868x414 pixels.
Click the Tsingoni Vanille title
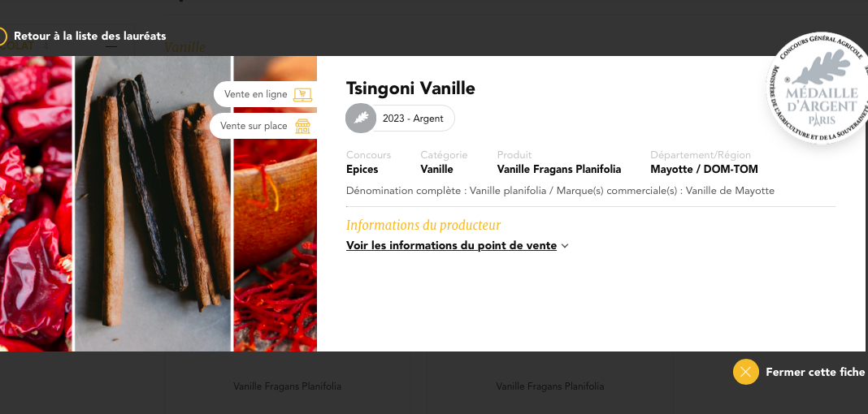coord(410,88)
